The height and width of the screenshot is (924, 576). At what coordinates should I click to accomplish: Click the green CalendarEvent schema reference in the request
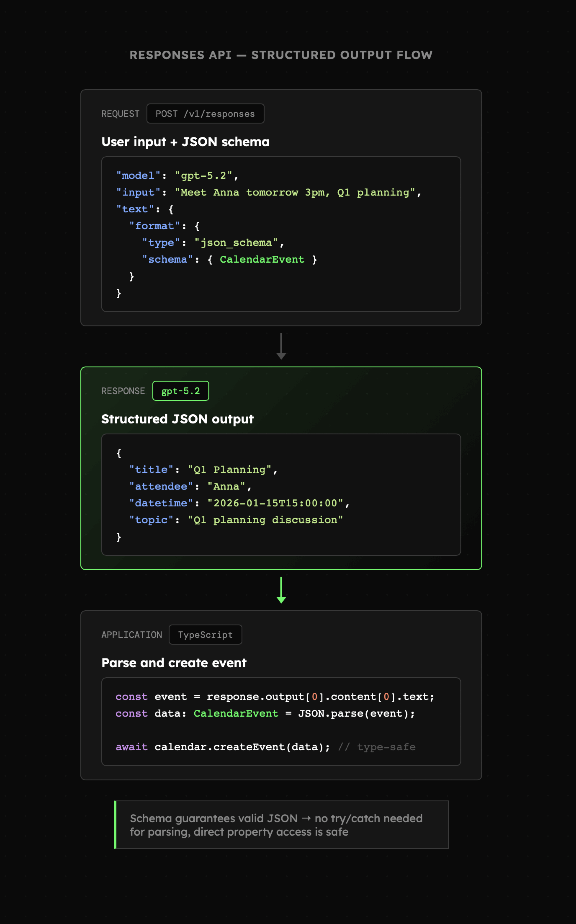coord(262,260)
